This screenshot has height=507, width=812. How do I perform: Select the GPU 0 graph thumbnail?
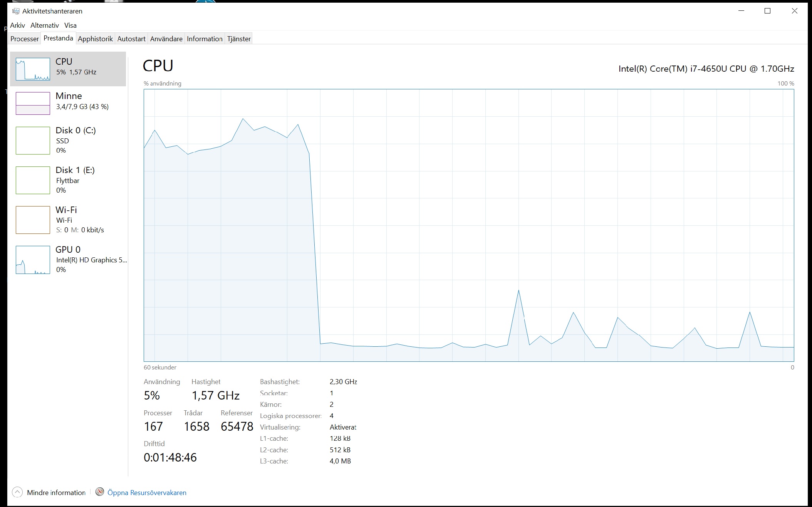click(33, 260)
